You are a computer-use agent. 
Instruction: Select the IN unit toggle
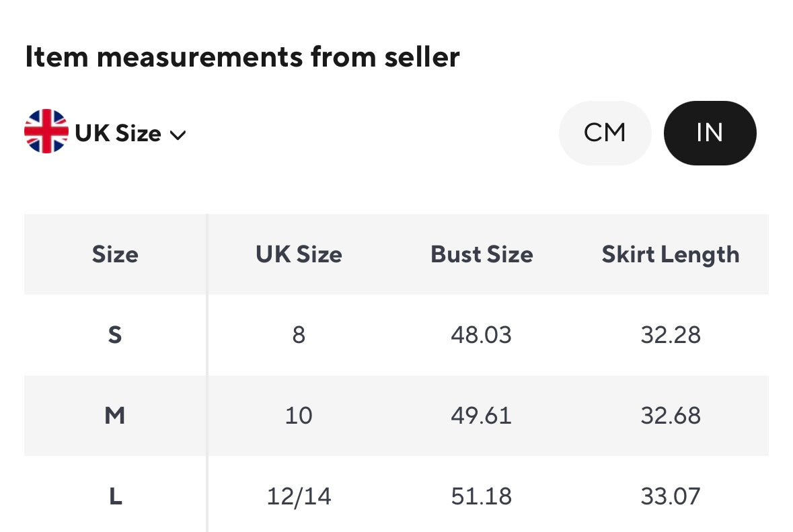coord(710,132)
